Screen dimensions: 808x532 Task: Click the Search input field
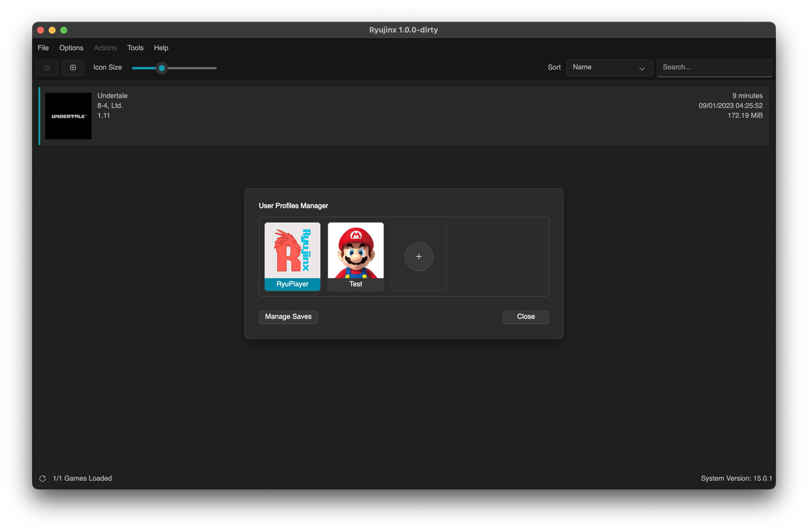pyautogui.click(x=714, y=68)
